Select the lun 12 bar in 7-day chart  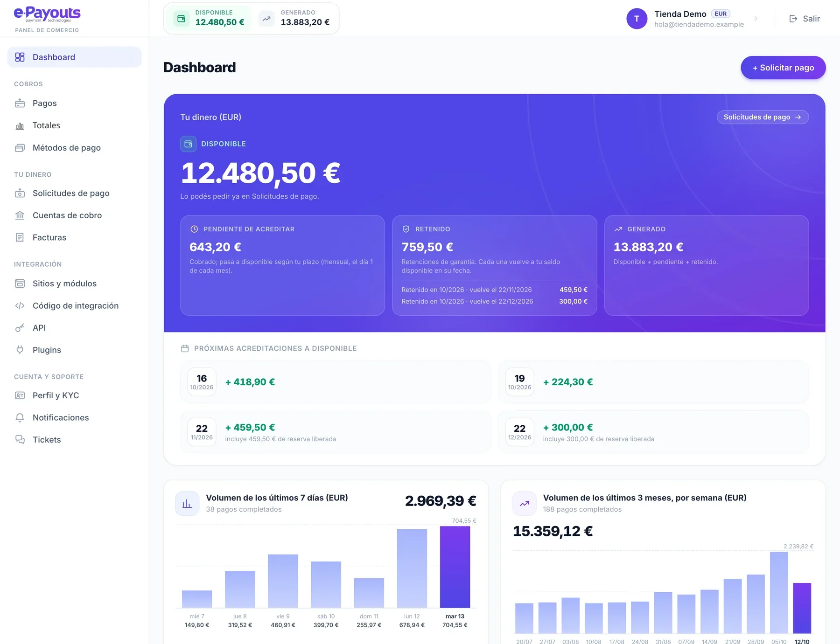pyautogui.click(x=412, y=568)
